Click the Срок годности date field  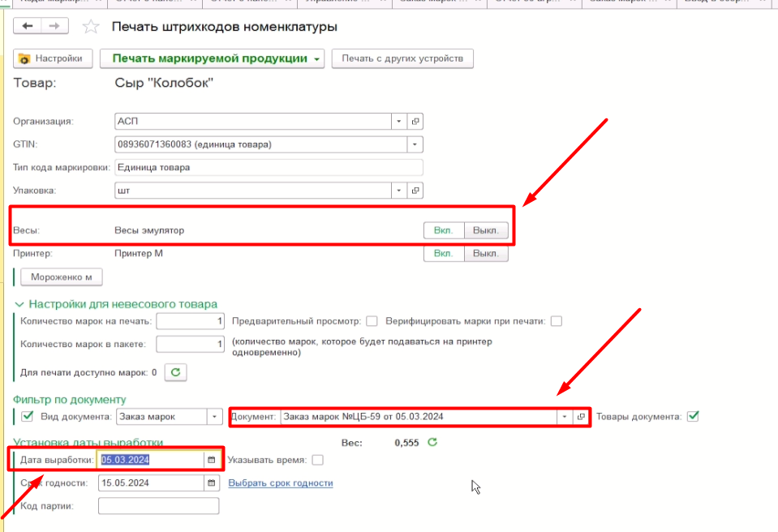pos(152,483)
